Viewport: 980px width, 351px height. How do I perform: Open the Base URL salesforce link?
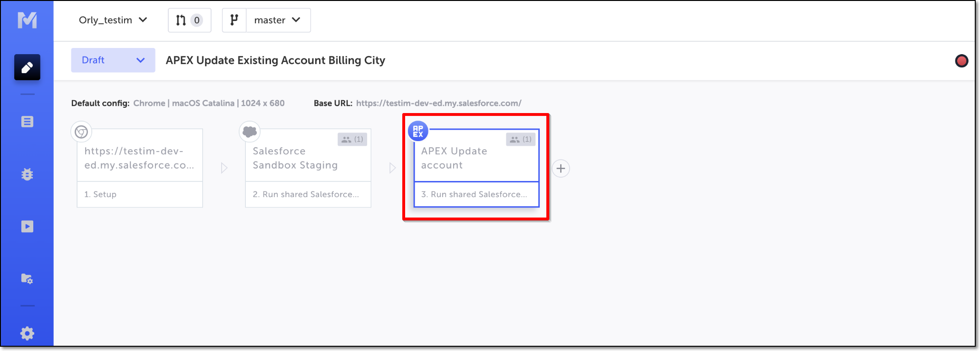point(438,103)
